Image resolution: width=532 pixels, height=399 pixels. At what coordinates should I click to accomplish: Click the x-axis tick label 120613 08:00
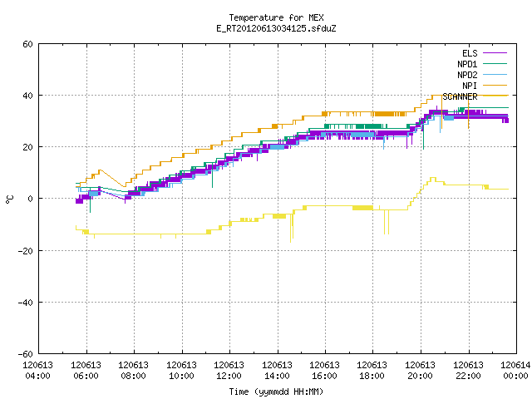[133, 371]
